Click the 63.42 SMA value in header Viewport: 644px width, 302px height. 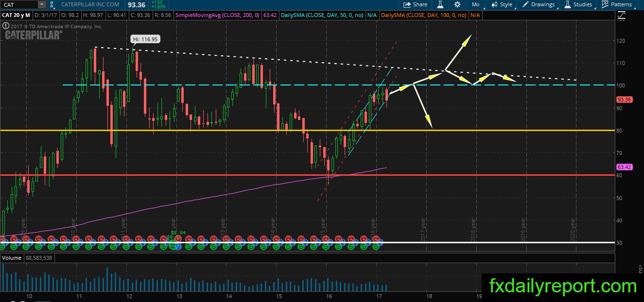click(269, 16)
